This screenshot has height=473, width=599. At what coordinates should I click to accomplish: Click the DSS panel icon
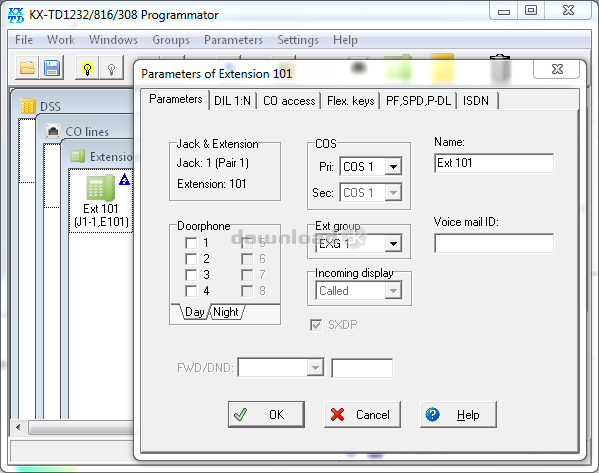click(x=28, y=106)
